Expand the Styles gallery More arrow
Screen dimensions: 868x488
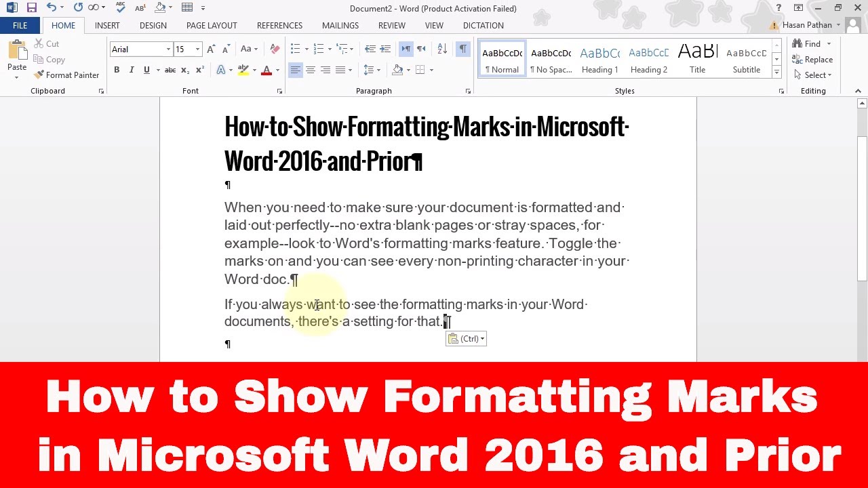(776, 73)
